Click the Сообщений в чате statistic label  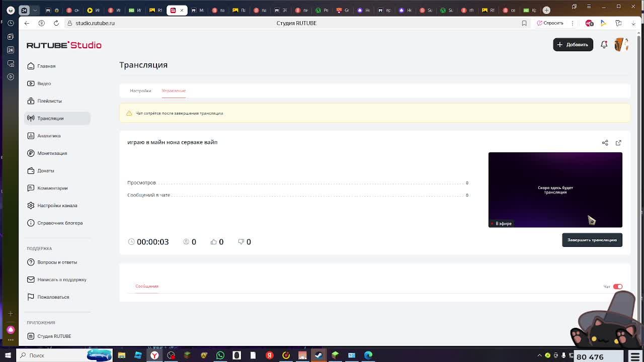pos(148,195)
